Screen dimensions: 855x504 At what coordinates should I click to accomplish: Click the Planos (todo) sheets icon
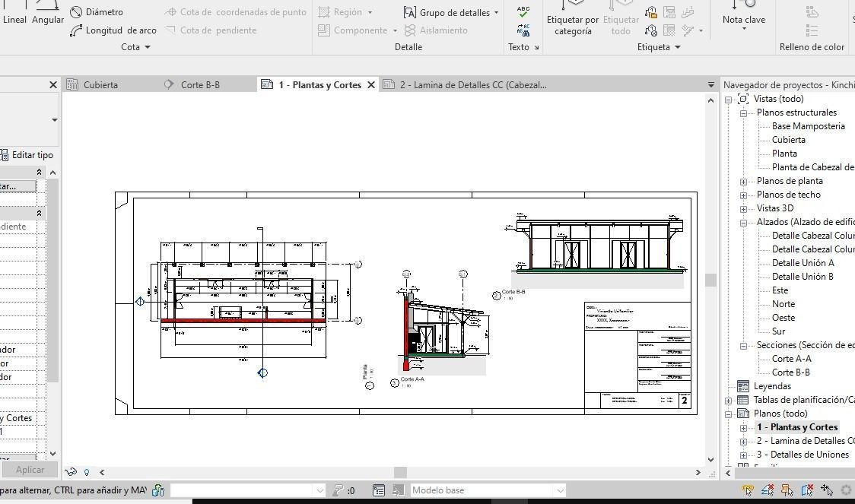743,414
